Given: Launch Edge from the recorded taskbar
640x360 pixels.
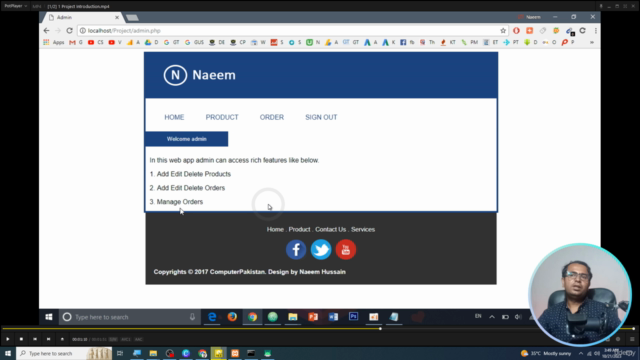Looking at the screenshot, I should tap(212, 317).
